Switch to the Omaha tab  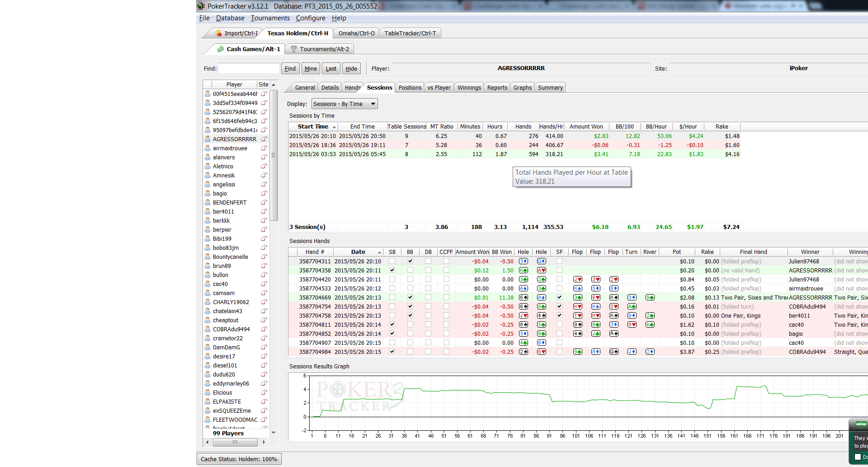coord(356,33)
